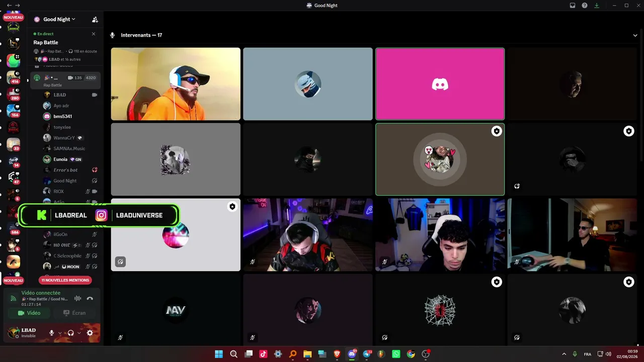Open user settings gear
644x362 pixels.
pos(90,333)
